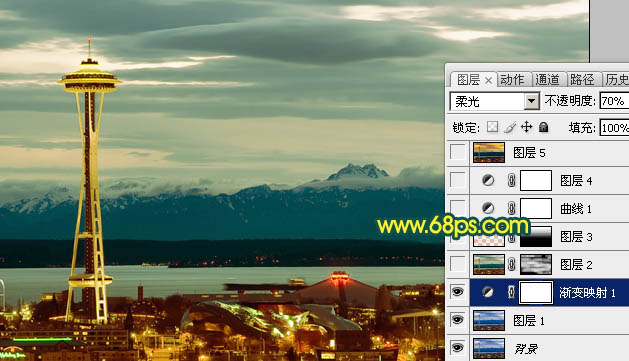Image resolution: width=629 pixels, height=361 pixels.
Task: Close the 图层 tab with its x
Action: [488, 81]
